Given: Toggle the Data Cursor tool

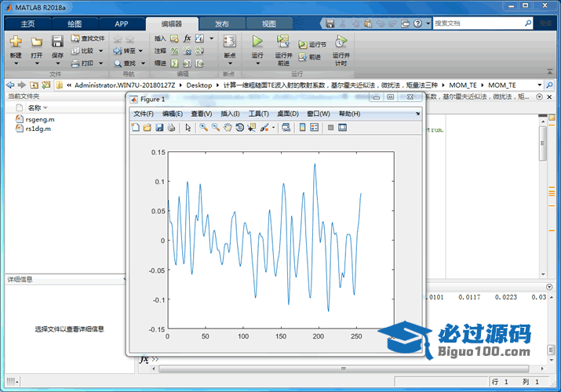Looking at the screenshot, I should (252, 127).
